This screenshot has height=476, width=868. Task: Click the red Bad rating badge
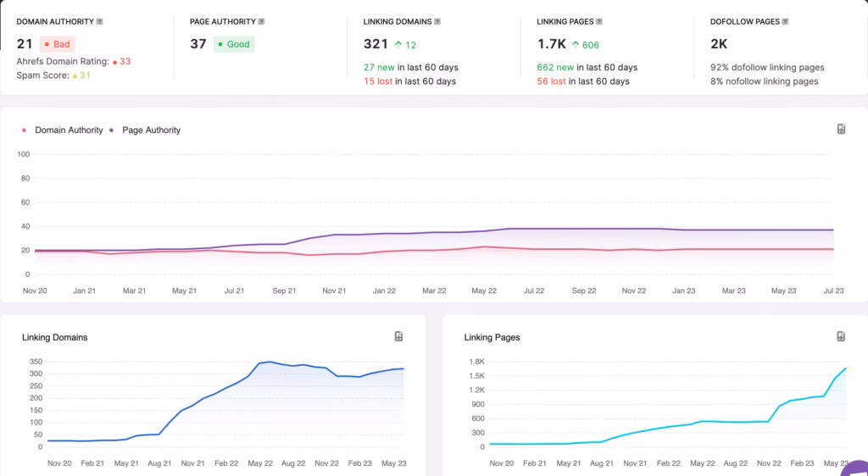[58, 44]
